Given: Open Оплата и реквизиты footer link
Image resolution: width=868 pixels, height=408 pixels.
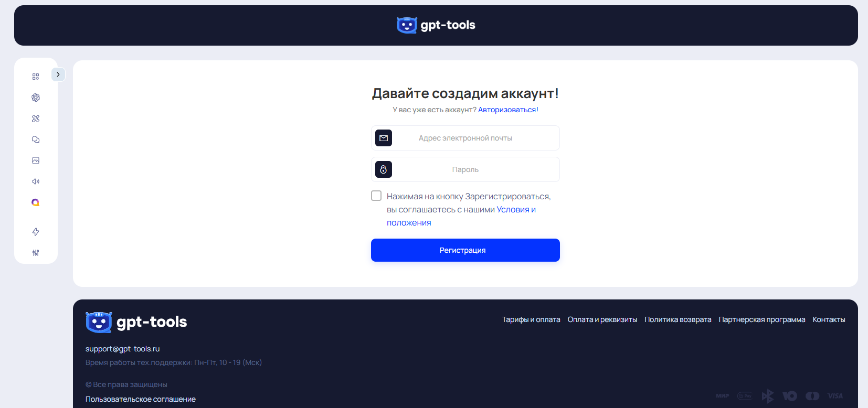Looking at the screenshot, I should [x=602, y=319].
